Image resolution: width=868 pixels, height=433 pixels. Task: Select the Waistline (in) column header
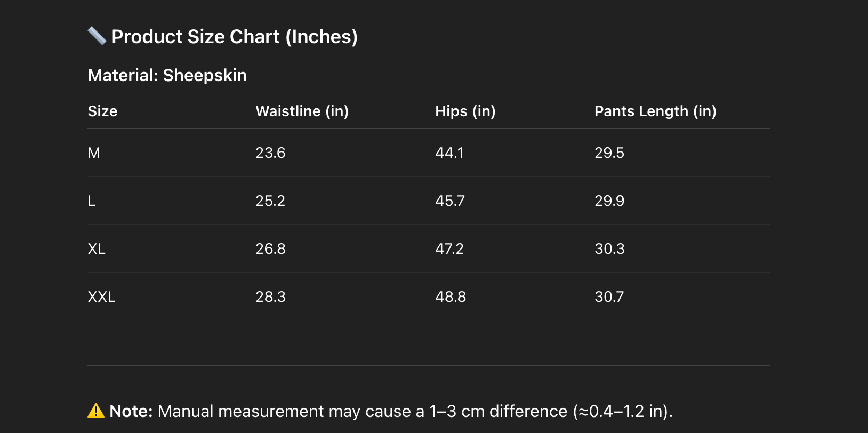click(302, 111)
